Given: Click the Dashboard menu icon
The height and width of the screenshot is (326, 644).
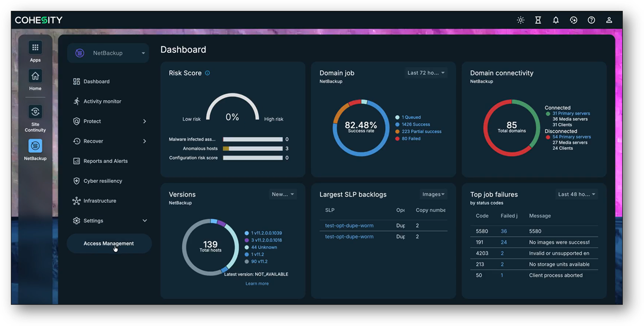Looking at the screenshot, I should 76,82.
